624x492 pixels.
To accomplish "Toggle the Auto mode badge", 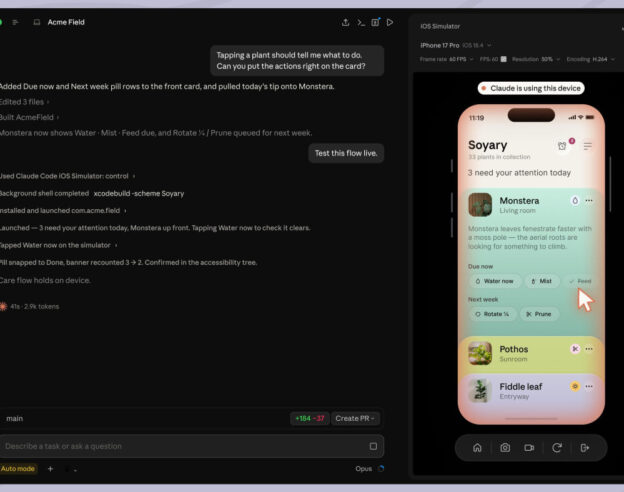I will 18,469.
